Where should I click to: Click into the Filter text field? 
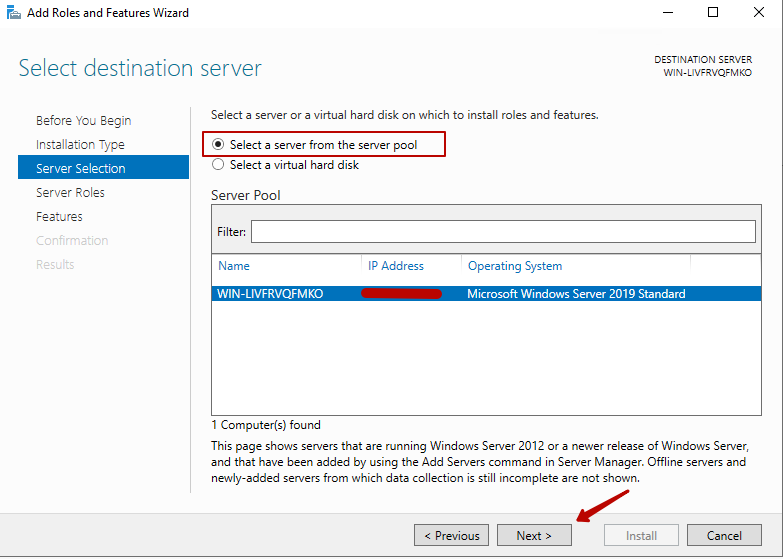tap(503, 232)
